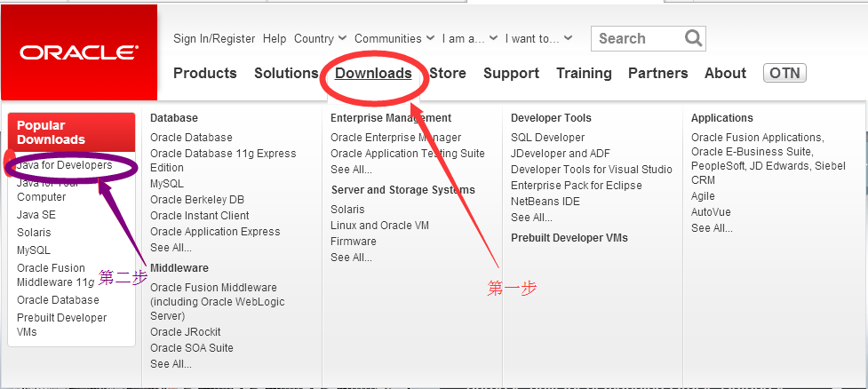Screen dimensions: 868x389
Task: Open Oracle Application Testing Suite link
Action: click(x=408, y=154)
